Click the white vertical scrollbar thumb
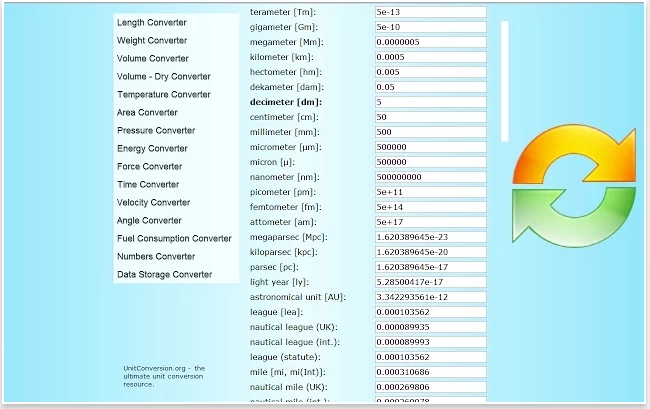Viewport: 650px width, 409px height. 505,80
